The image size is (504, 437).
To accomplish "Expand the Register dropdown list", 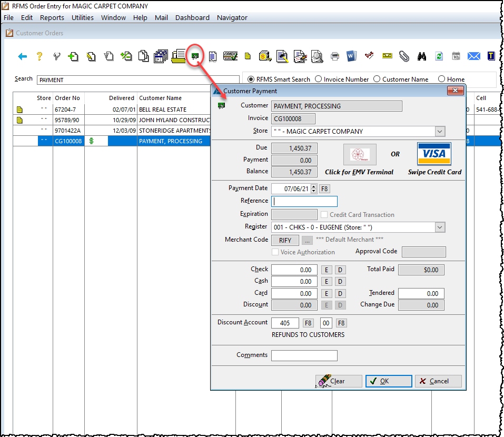I will click(440, 227).
